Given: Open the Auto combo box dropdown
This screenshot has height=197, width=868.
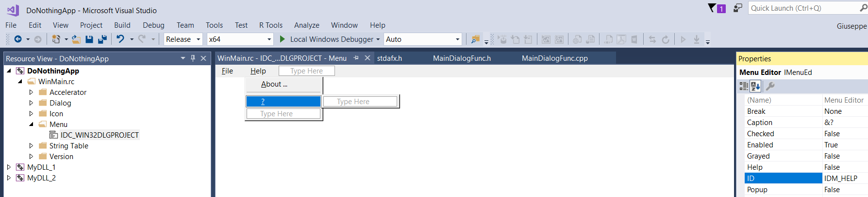Looking at the screenshot, I should (457, 39).
